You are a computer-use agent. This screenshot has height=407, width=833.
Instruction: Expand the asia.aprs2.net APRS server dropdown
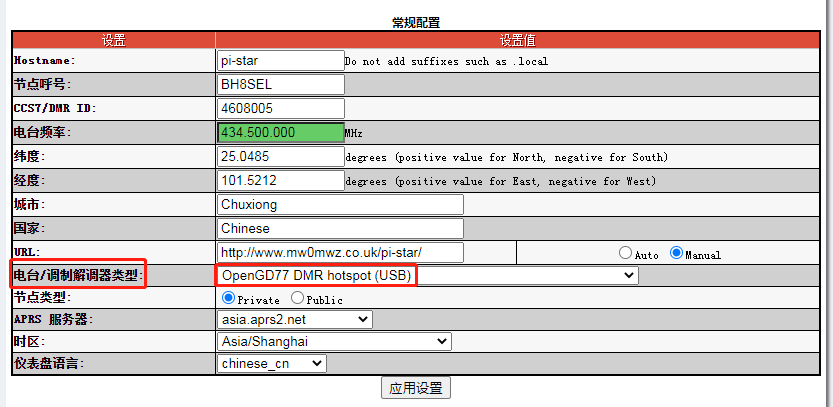point(294,320)
